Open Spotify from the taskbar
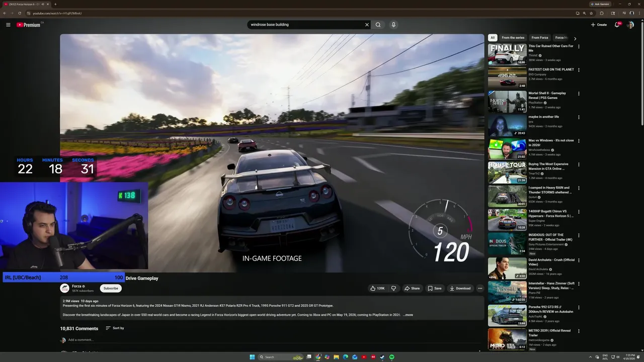The image size is (644, 362). coord(391,357)
